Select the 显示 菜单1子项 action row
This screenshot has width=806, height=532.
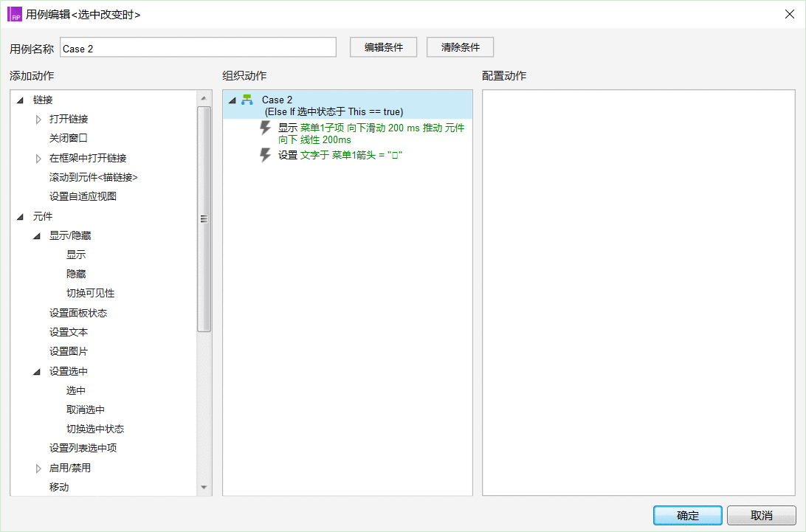click(x=371, y=134)
